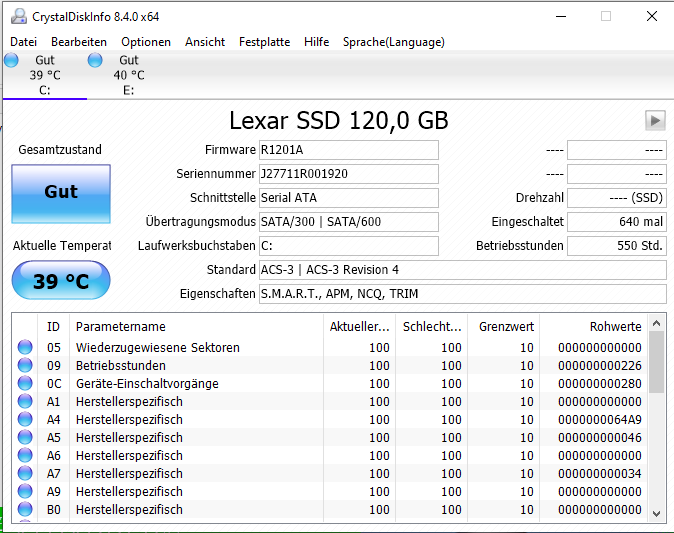Viewport: 674px width, 533px height.
Task: Open the Sprache(Language) menu
Action: click(x=394, y=42)
